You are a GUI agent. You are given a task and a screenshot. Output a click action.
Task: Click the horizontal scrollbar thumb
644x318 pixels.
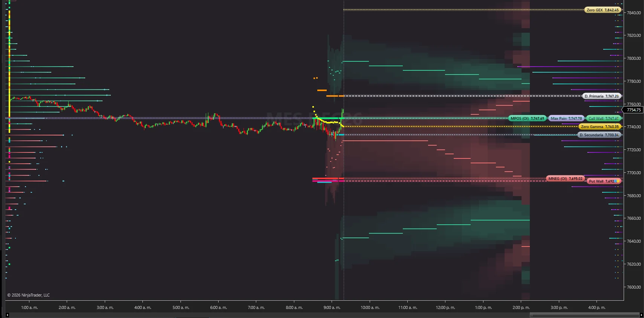(x=584, y=315)
